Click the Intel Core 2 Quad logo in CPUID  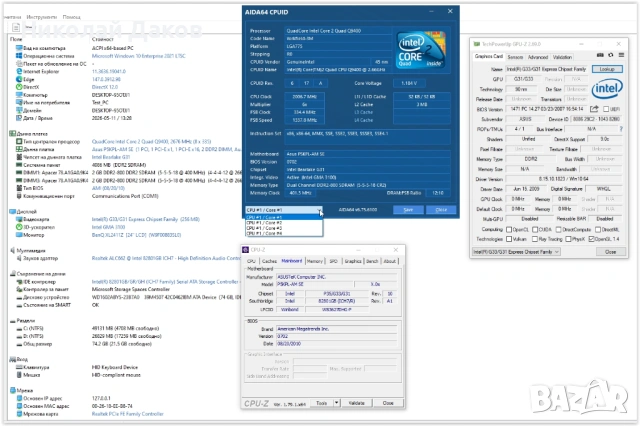(x=421, y=50)
